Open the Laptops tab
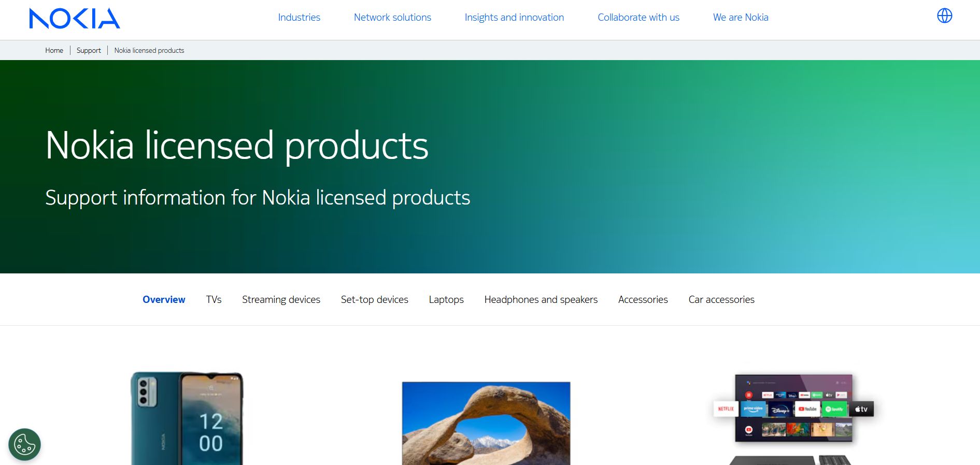Viewport: 980px width, 465px height. point(446,299)
